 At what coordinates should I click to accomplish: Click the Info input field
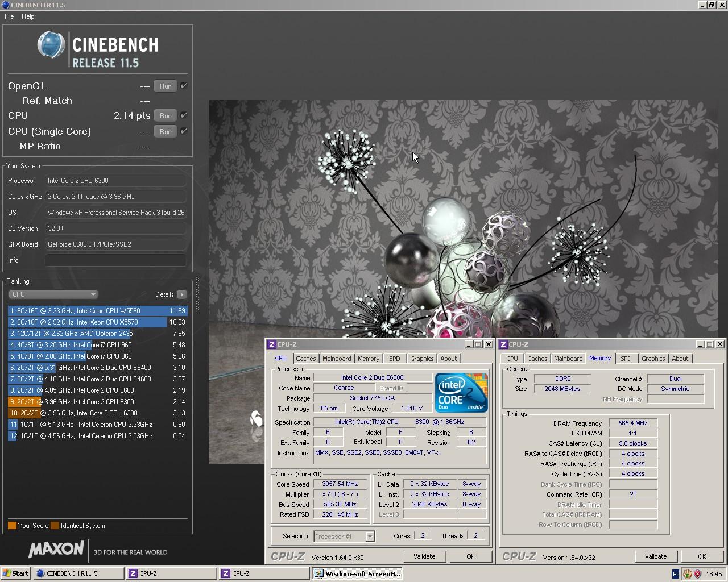tap(115, 260)
